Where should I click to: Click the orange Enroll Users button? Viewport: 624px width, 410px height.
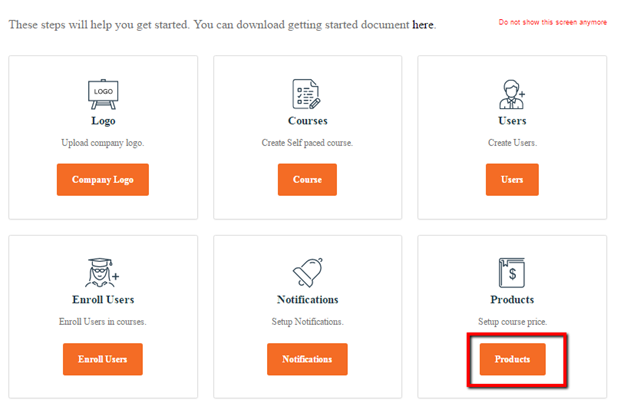coord(103,359)
